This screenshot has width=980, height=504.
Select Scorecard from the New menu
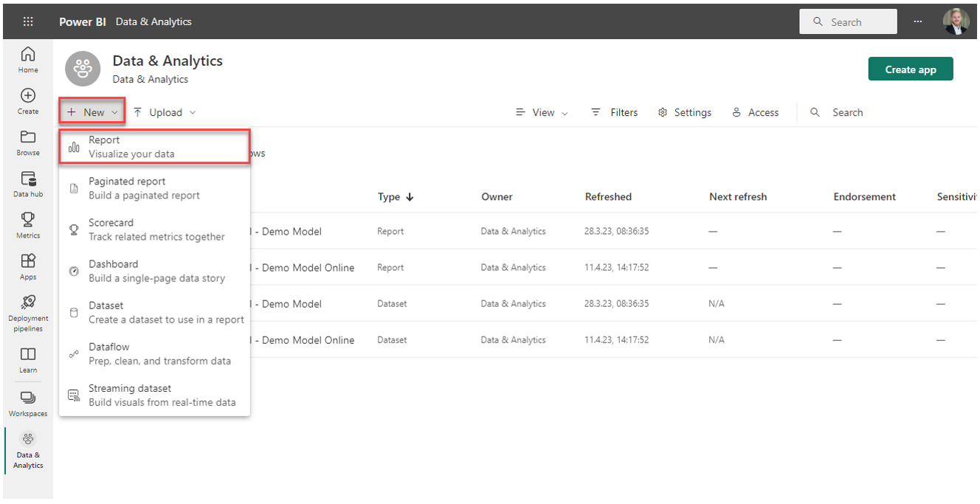coord(154,229)
